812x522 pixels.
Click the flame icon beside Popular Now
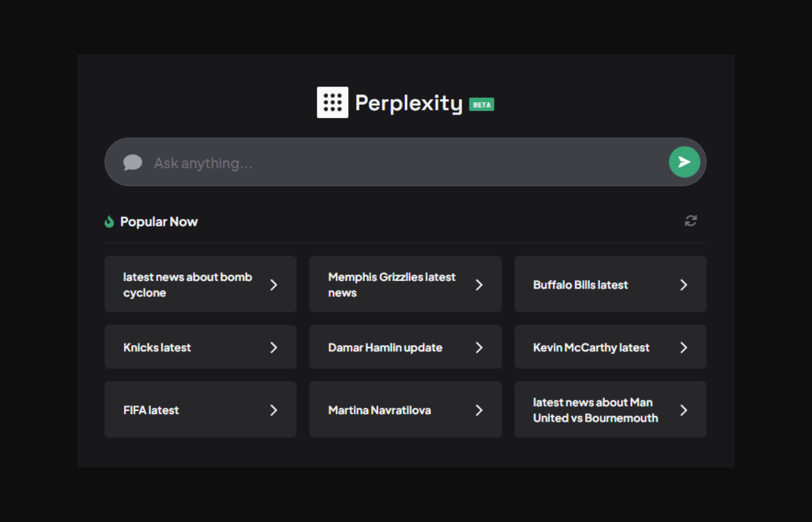(109, 221)
